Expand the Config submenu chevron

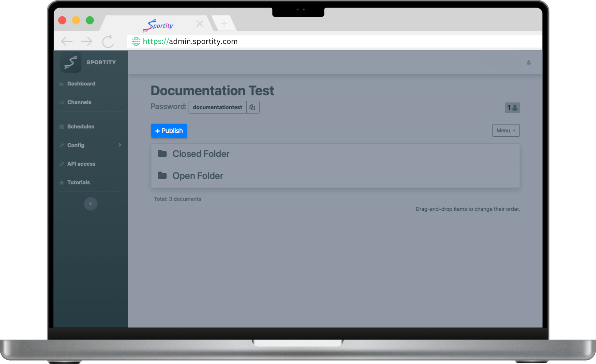pyautogui.click(x=120, y=145)
